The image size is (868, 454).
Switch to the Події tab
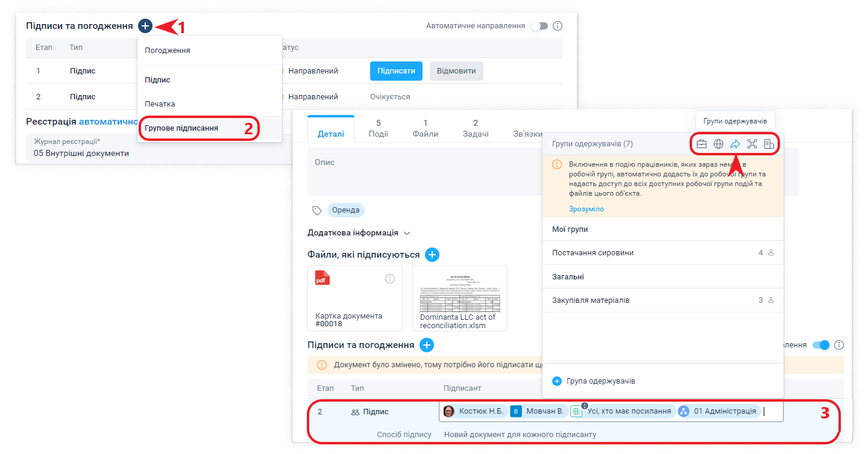coord(379,129)
